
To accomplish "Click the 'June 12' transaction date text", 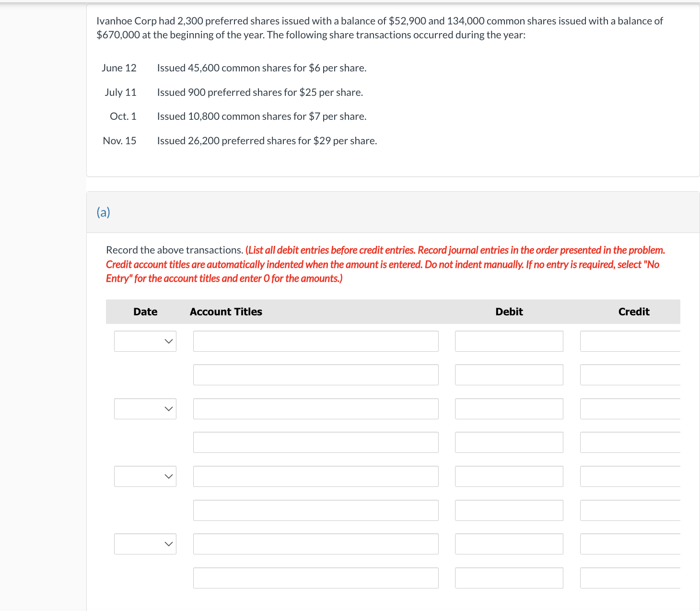I will tap(119, 68).
